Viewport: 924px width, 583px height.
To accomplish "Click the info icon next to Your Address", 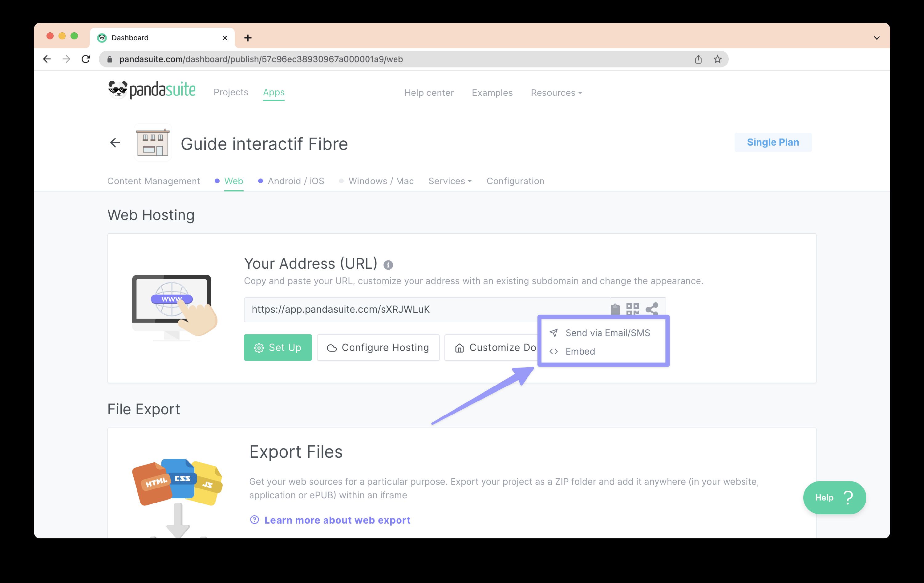I will (388, 265).
